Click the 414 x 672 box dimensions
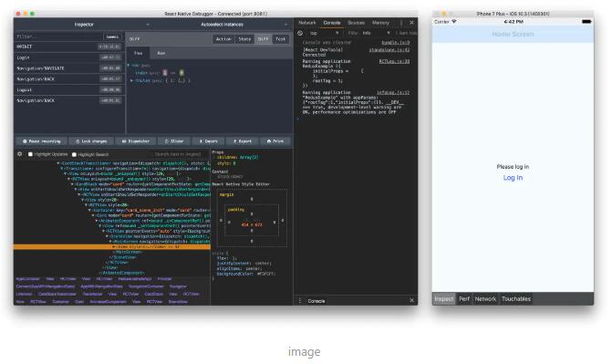Viewport: 612px width, 364px height. pyautogui.click(x=252, y=225)
